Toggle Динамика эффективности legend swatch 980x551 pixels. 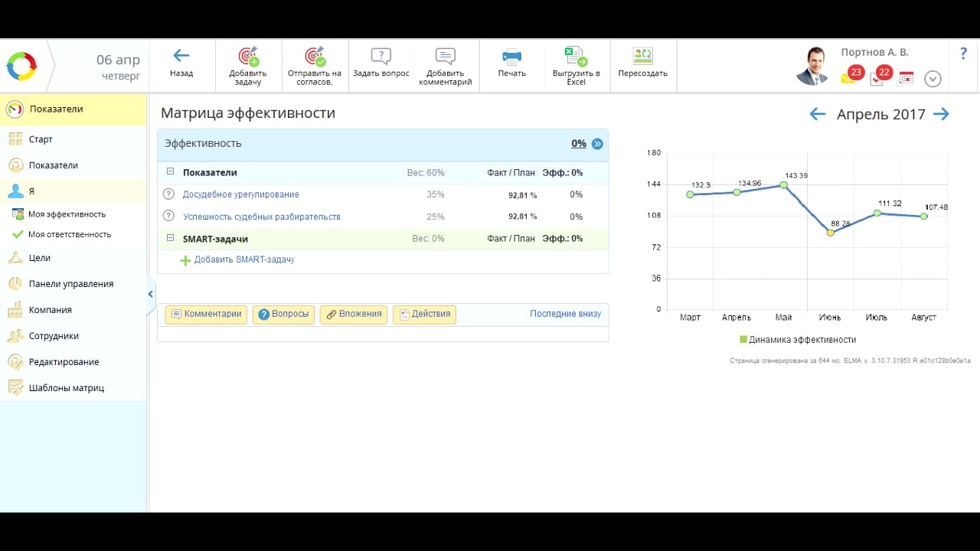743,339
